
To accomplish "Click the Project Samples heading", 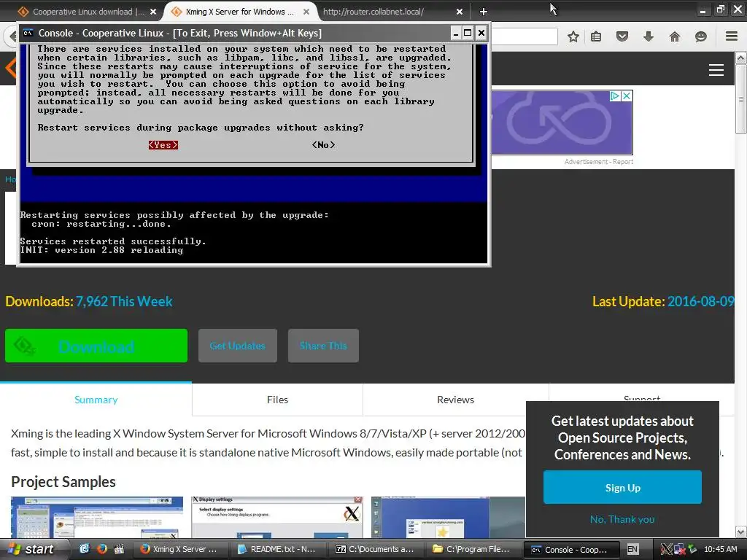I will coord(63,482).
